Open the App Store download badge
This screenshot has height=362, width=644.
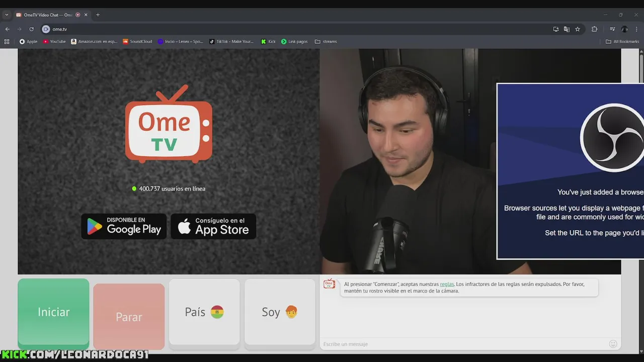(x=213, y=226)
